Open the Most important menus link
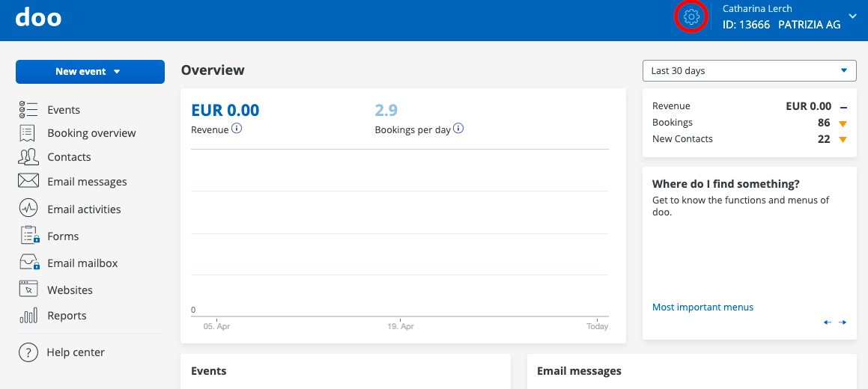Image resolution: width=868 pixels, height=389 pixels. (702, 307)
